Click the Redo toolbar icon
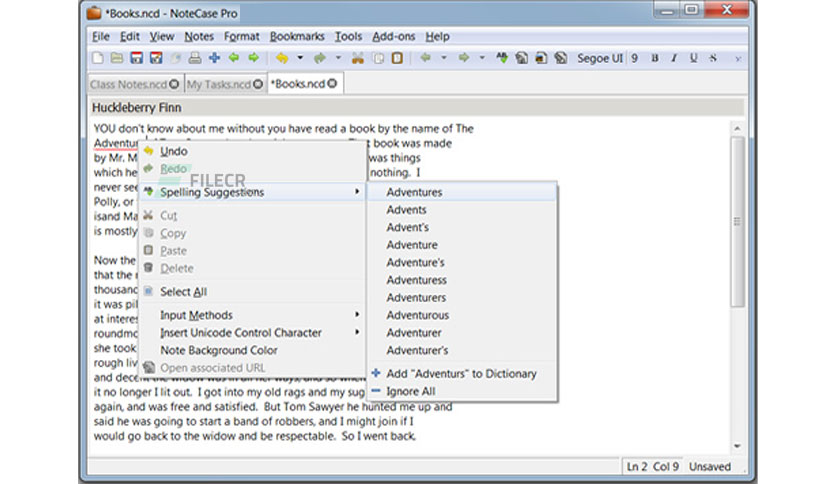Screen dimensions: 836x484 319,58
